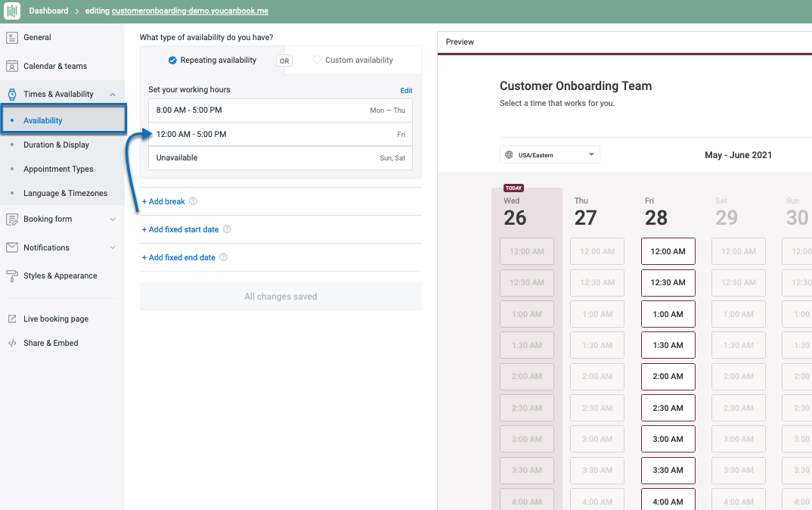The width and height of the screenshot is (812, 510).
Task: Open Share & Embed page
Action: (51, 343)
